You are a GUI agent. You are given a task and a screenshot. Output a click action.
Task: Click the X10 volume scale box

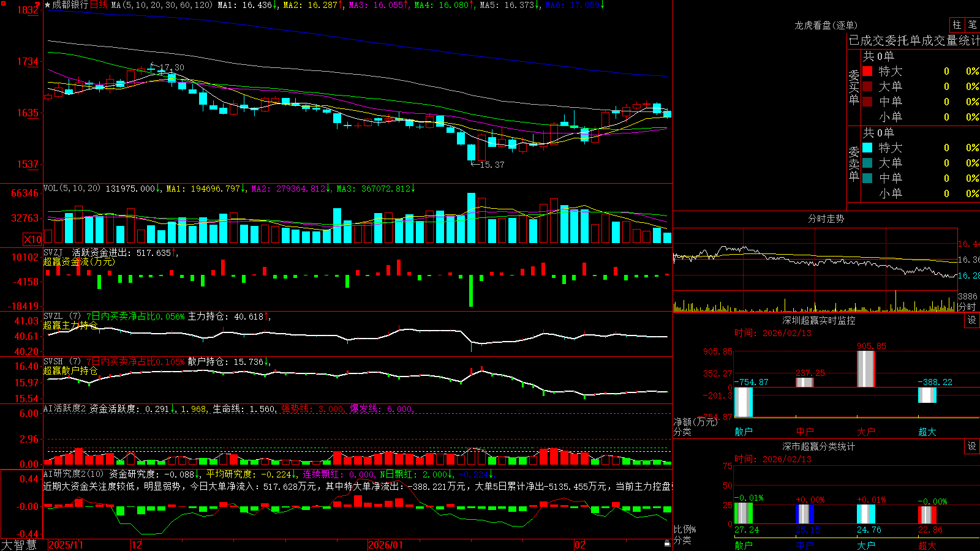pyautogui.click(x=32, y=239)
